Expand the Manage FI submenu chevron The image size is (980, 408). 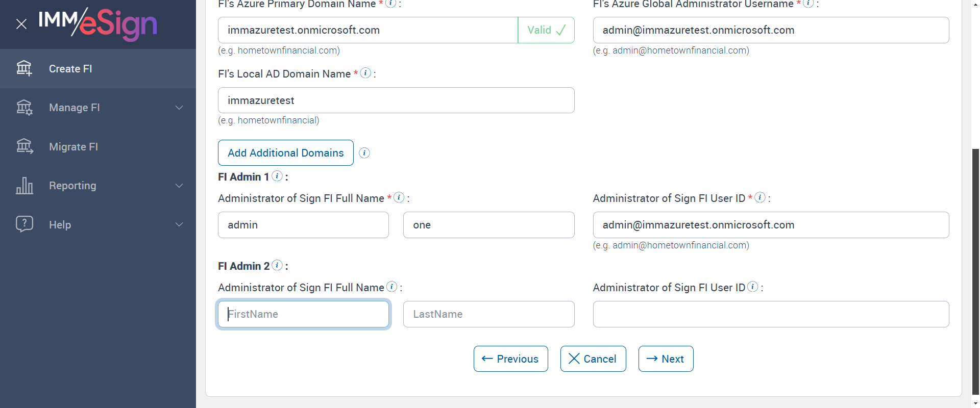pos(179,108)
